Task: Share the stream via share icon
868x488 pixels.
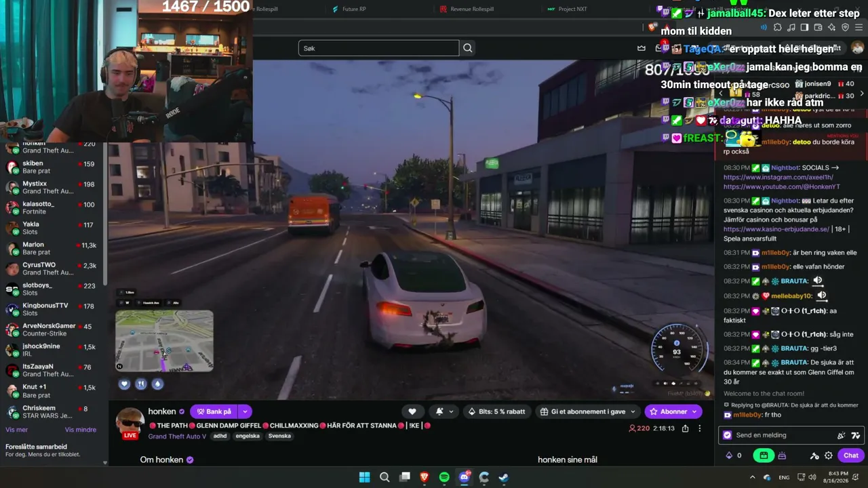Action: point(685,428)
